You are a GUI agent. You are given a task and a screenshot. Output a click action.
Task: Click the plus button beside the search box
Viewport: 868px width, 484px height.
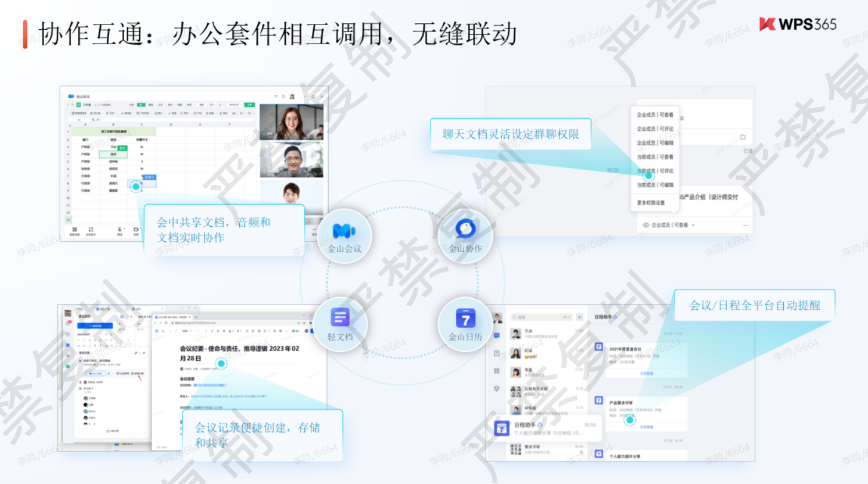pyautogui.click(x=579, y=317)
